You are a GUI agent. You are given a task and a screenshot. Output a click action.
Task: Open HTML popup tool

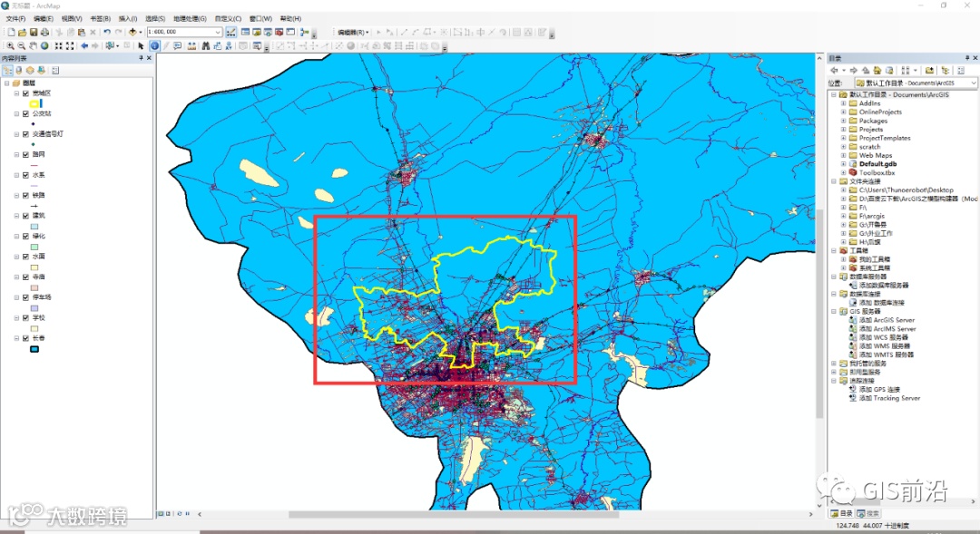[x=178, y=45]
